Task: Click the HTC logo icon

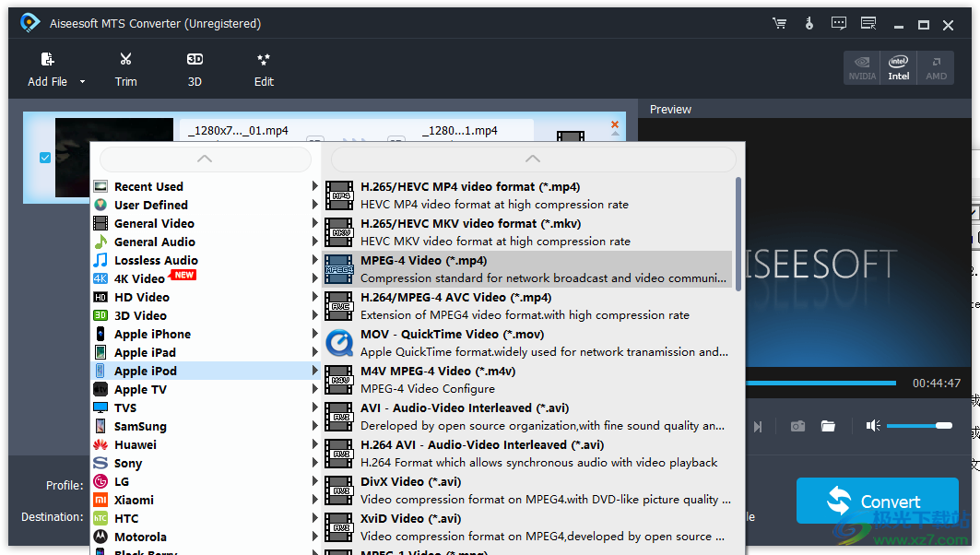Action: pyautogui.click(x=100, y=518)
